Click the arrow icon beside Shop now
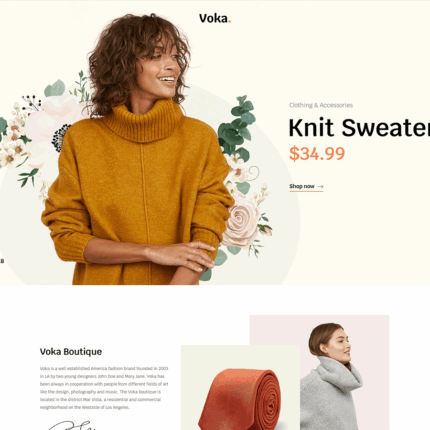Image resolution: width=430 pixels, height=430 pixels. pos(320,187)
